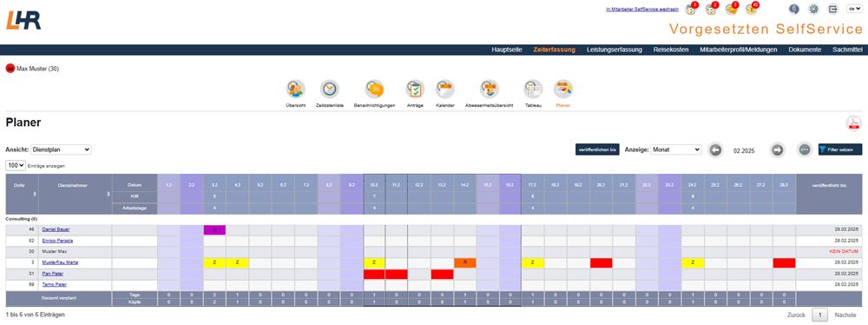Screen dimensions: 868x325
Task: Click the Planer icon
Action: [563, 90]
